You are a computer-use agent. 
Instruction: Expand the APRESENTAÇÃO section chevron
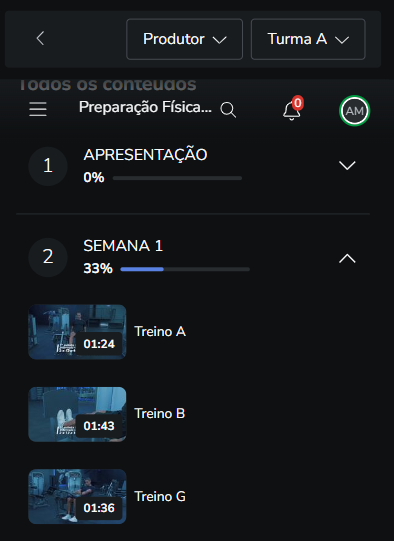coord(347,165)
